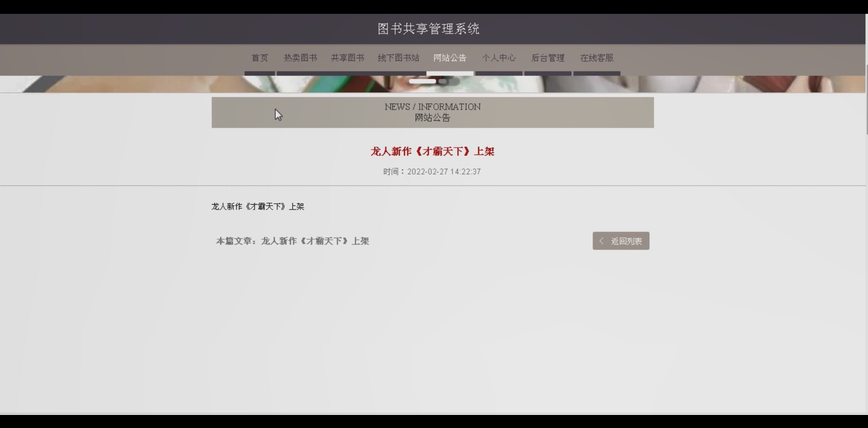This screenshot has height=428, width=868.
Task: Select the second carousel indicator dot
Action: pyautogui.click(x=443, y=81)
